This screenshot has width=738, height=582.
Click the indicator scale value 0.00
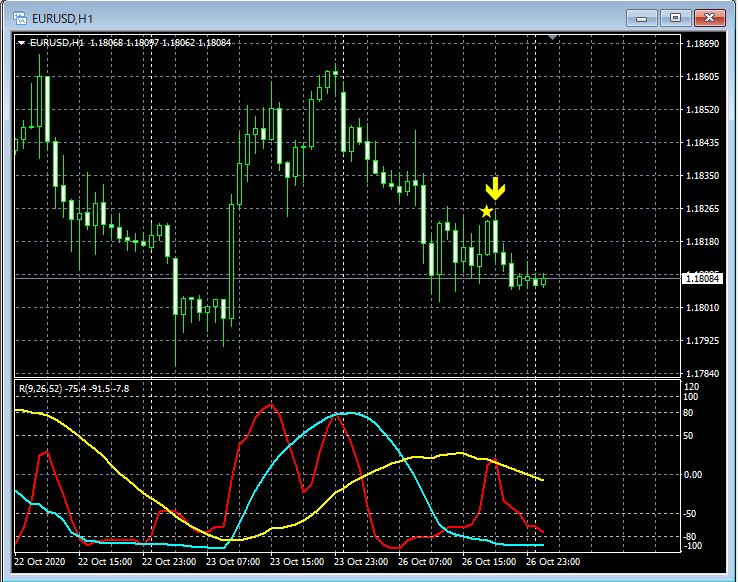click(692, 475)
